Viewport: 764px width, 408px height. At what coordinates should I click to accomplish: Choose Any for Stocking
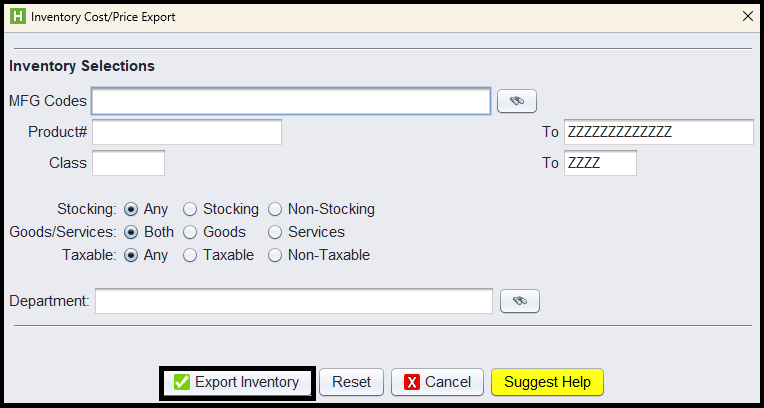tap(130, 210)
